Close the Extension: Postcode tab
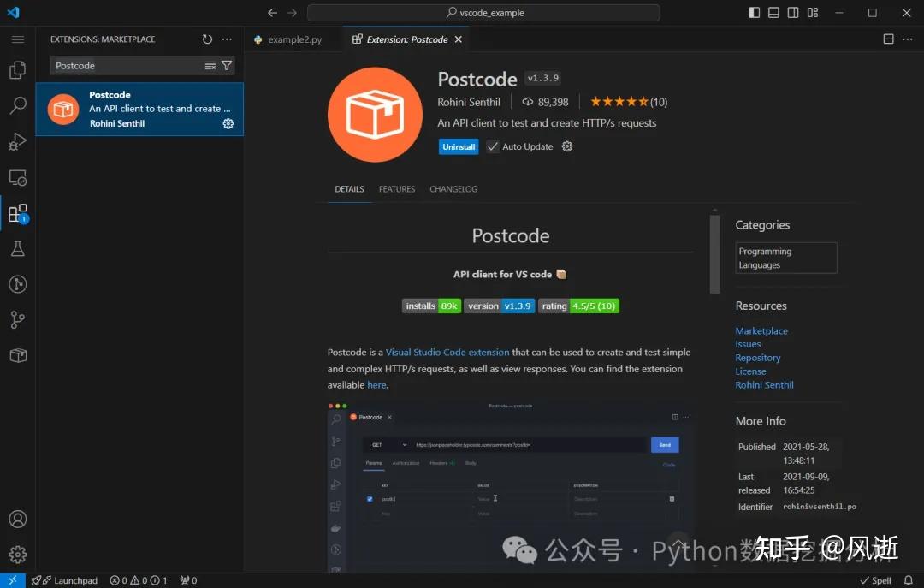Screen dimensions: 924x588 [x=459, y=39]
